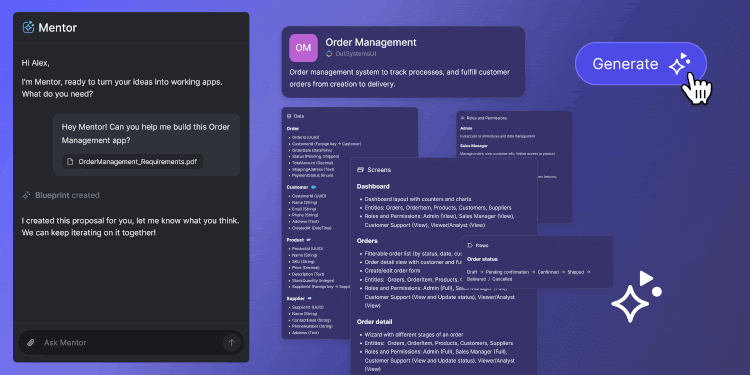Click the 'Hey Mentor!' user message bubble

pos(146,144)
